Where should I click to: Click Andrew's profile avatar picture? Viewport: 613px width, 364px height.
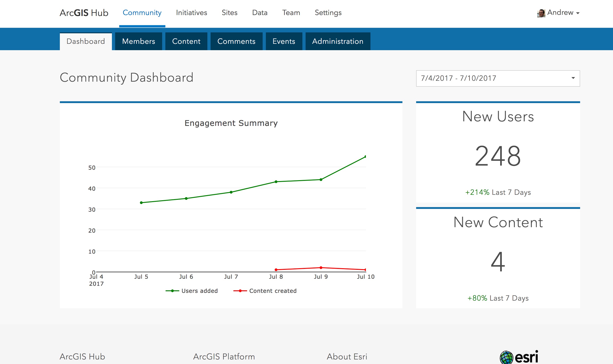click(x=541, y=13)
